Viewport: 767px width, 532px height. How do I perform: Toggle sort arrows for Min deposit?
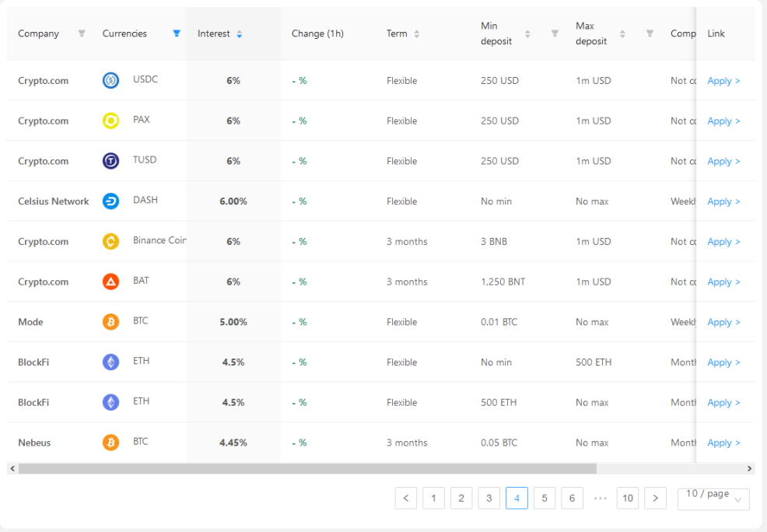pyautogui.click(x=527, y=33)
